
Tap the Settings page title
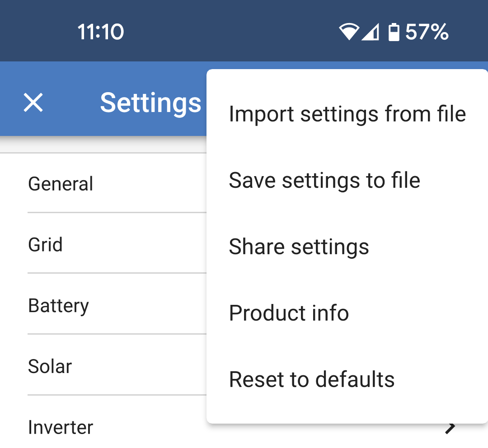(150, 103)
